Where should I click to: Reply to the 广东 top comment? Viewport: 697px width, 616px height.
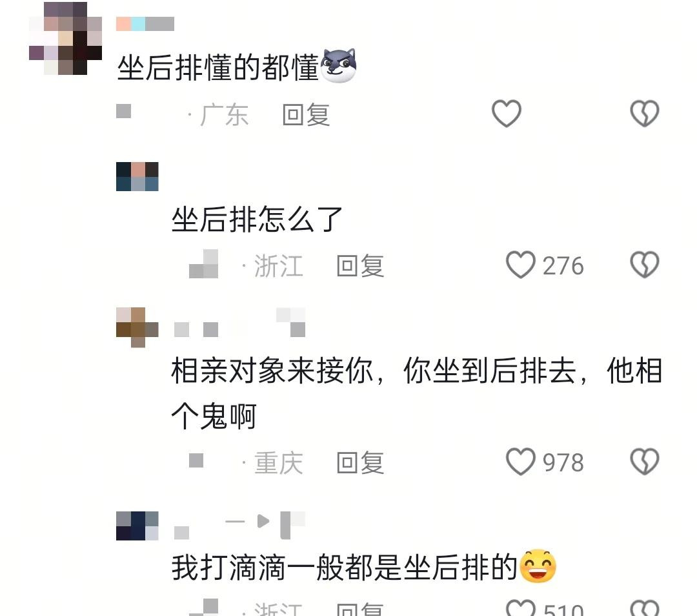click(307, 115)
